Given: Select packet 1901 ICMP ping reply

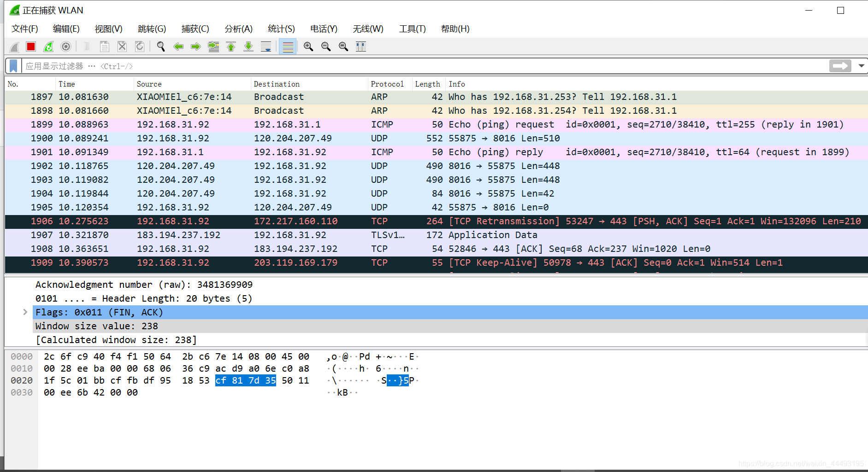Looking at the screenshot, I should (436, 152).
